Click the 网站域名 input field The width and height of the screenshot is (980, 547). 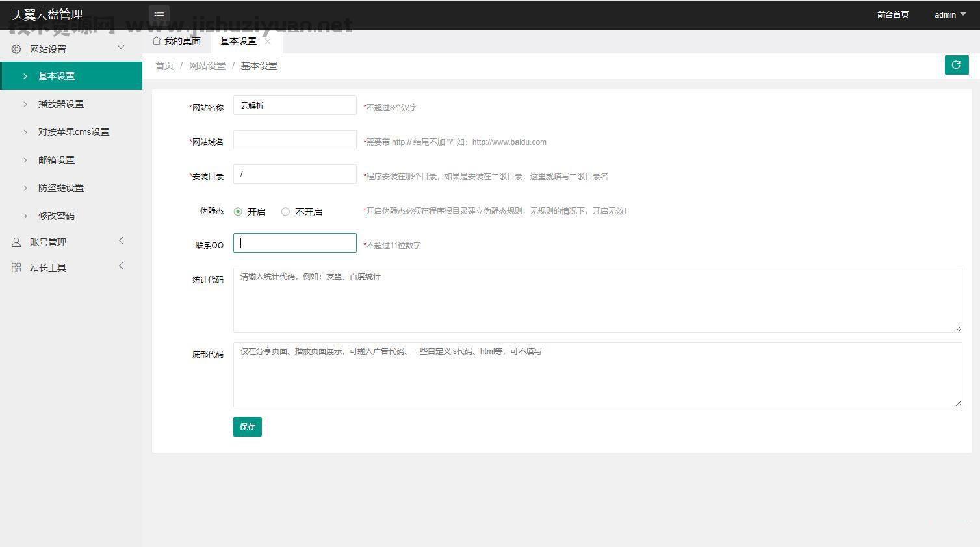click(x=295, y=140)
